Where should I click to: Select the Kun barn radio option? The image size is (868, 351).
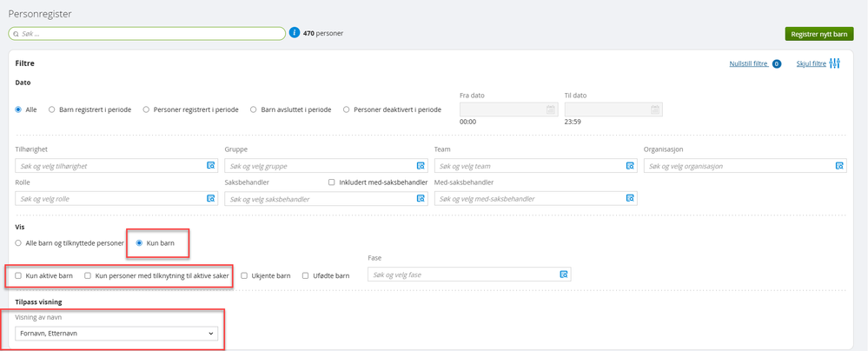(139, 242)
